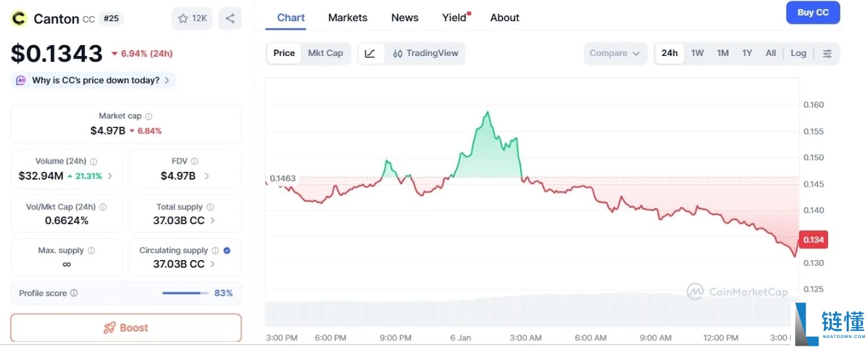Click the line chart style icon

(371, 53)
